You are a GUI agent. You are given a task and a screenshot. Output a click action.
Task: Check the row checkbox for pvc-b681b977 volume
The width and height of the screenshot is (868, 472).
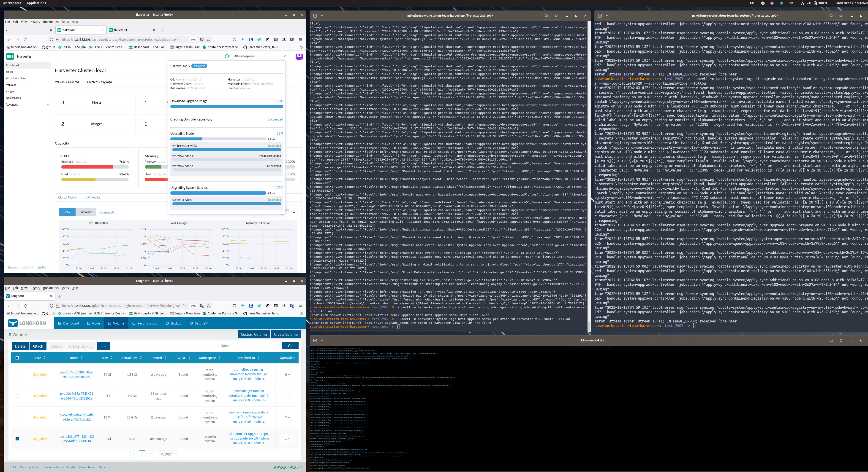point(17,439)
